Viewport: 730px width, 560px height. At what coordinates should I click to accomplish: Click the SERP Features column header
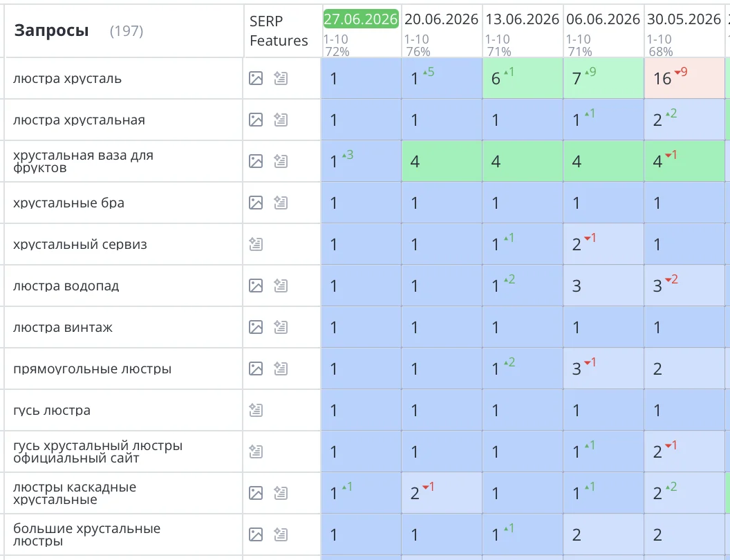pos(279,30)
